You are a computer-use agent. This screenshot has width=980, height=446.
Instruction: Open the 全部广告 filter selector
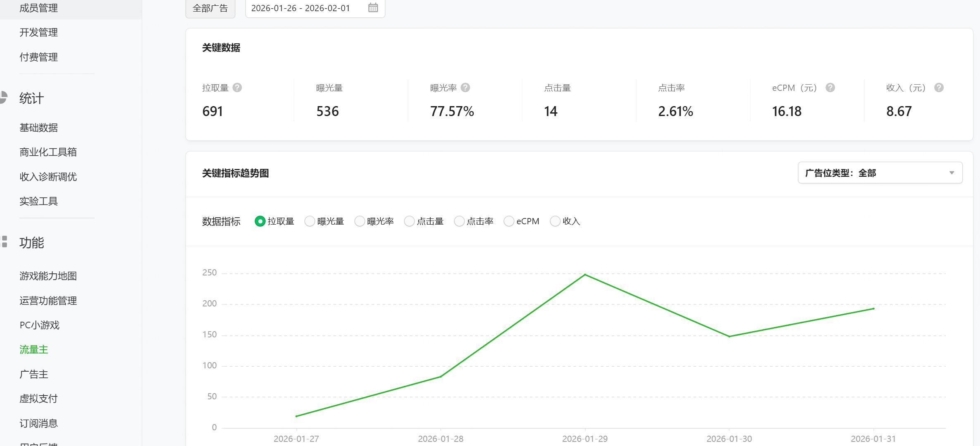(210, 8)
